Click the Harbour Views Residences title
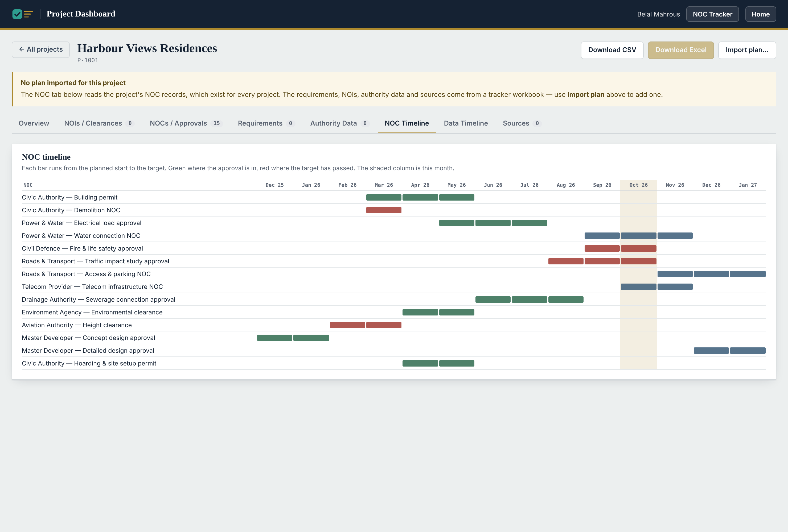788x532 pixels. [147, 48]
